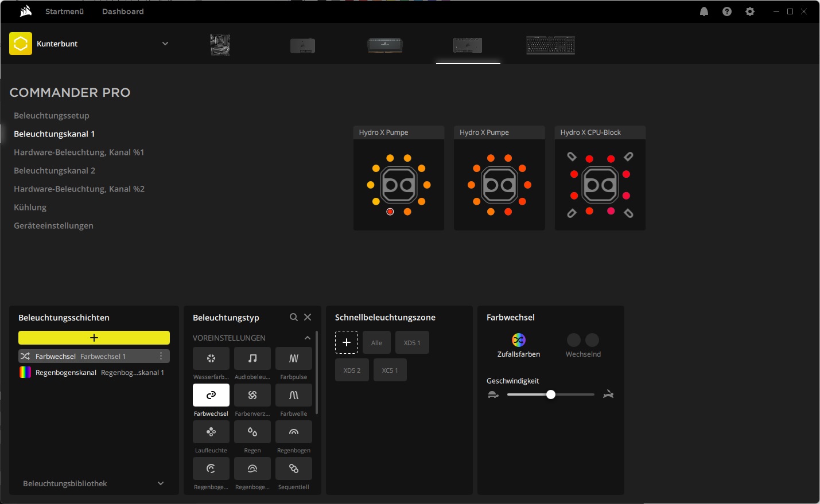Open notifications bell
820x504 pixels.
(x=704, y=11)
